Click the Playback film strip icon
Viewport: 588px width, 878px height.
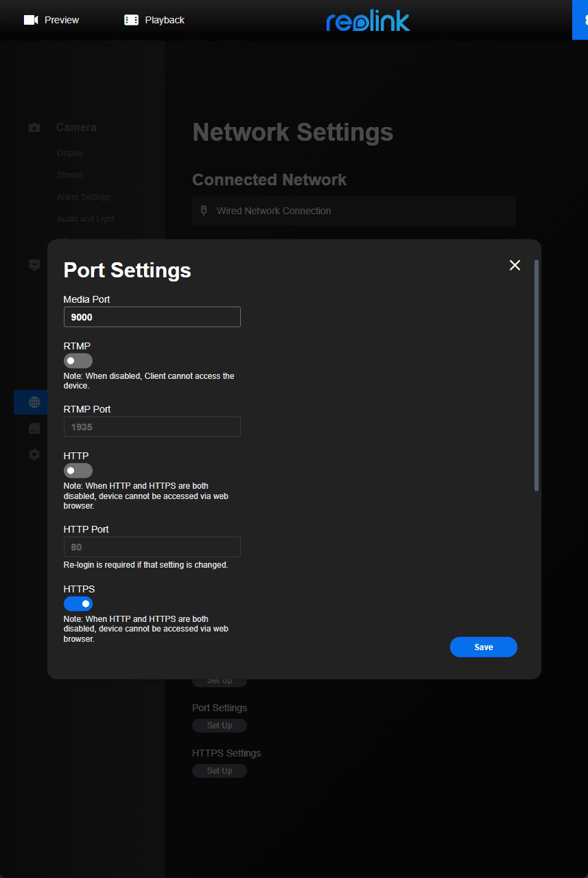(x=131, y=20)
